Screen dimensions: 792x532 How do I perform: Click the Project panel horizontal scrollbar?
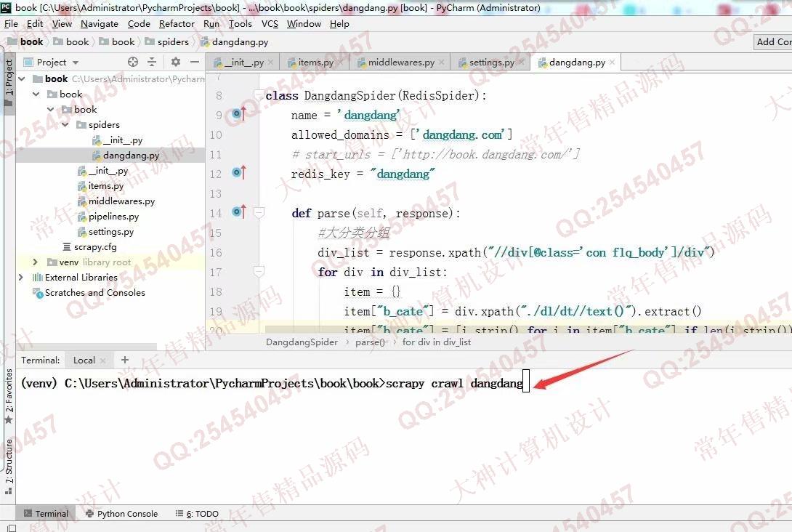pos(86,347)
